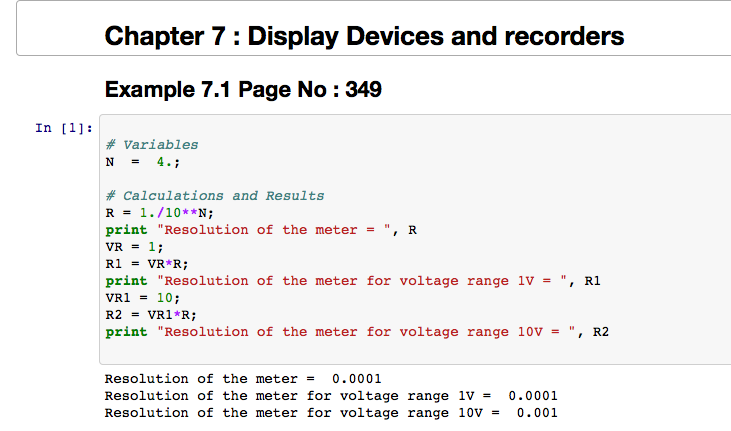
Task: Place cursor on the 'VR = 1;' line
Action: tap(134, 246)
